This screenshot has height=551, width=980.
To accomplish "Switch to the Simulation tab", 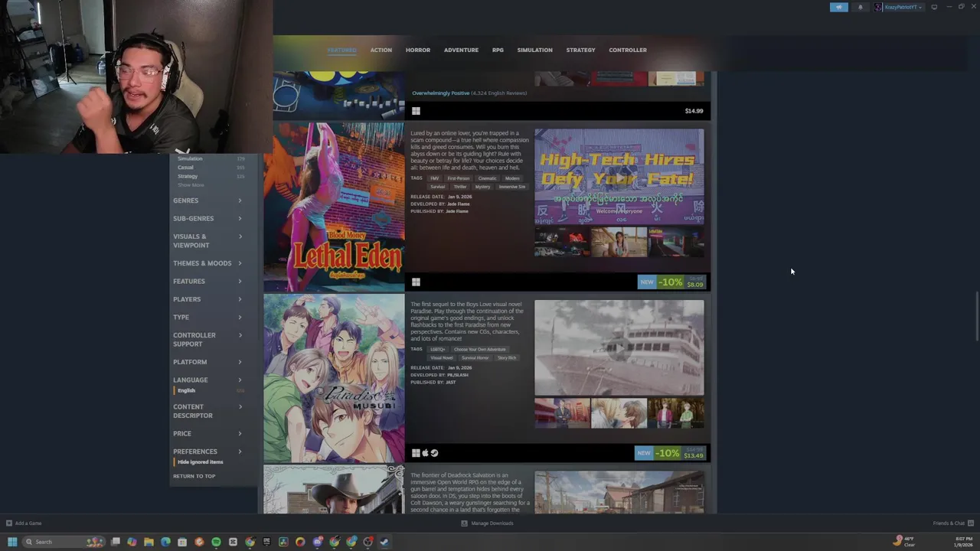I will (534, 50).
